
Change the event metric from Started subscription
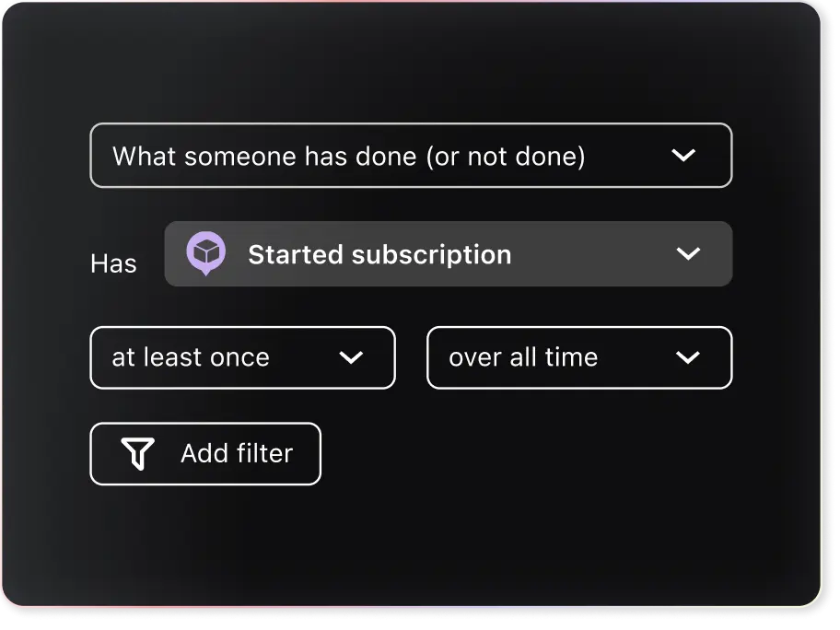(x=449, y=253)
